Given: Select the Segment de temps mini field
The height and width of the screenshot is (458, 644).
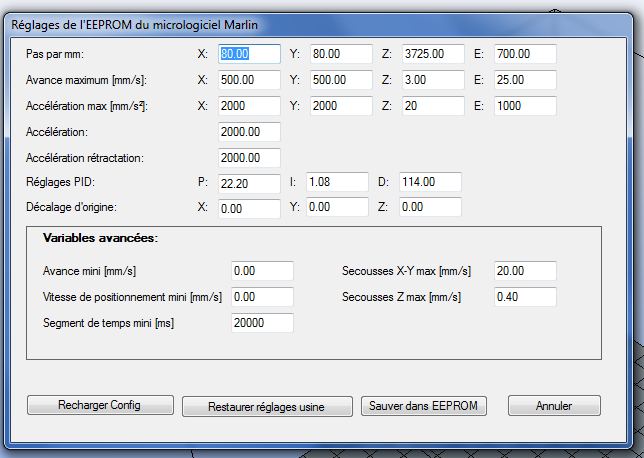Looking at the screenshot, I should click(x=262, y=323).
